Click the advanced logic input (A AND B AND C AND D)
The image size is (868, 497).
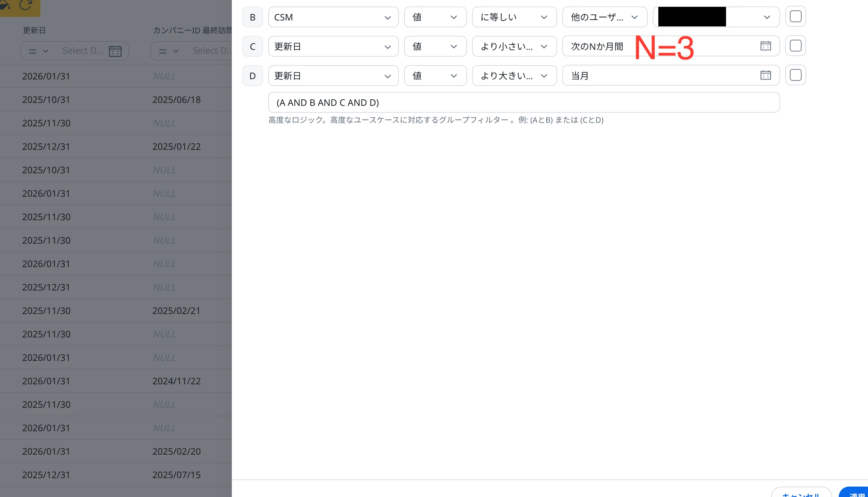[x=524, y=102]
